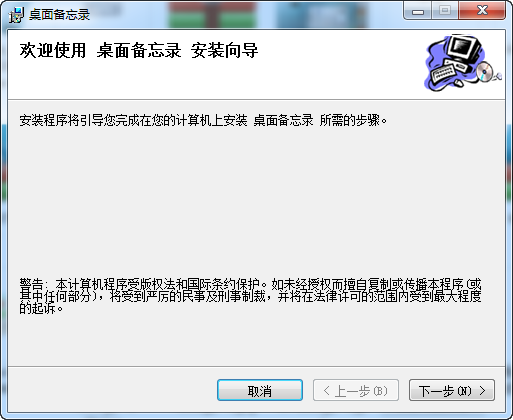Screen dimensions: 513x420
Task: Click the CD disc in the header graphic
Action: (x=484, y=72)
